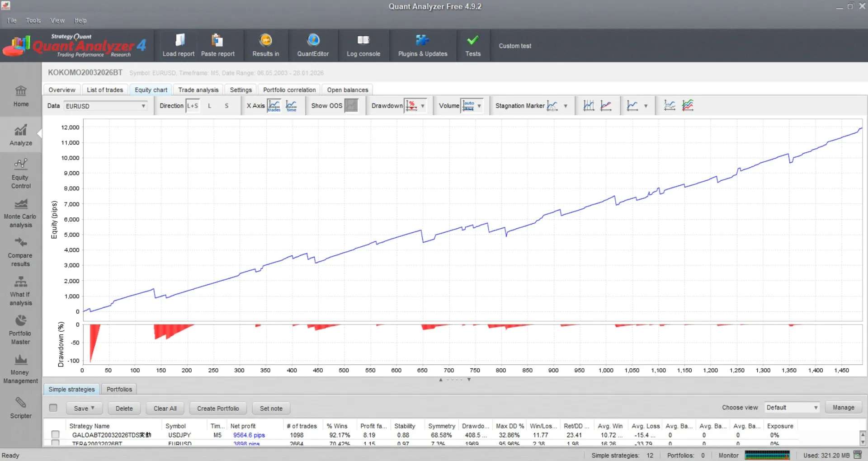Switch to Trade analysis tab
The width and height of the screenshot is (868, 461).
tap(198, 89)
